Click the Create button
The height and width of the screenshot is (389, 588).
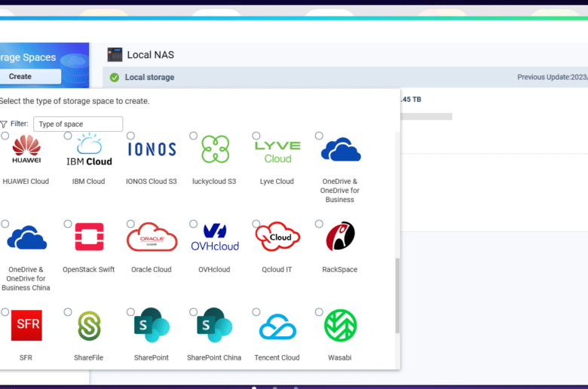tap(30, 77)
